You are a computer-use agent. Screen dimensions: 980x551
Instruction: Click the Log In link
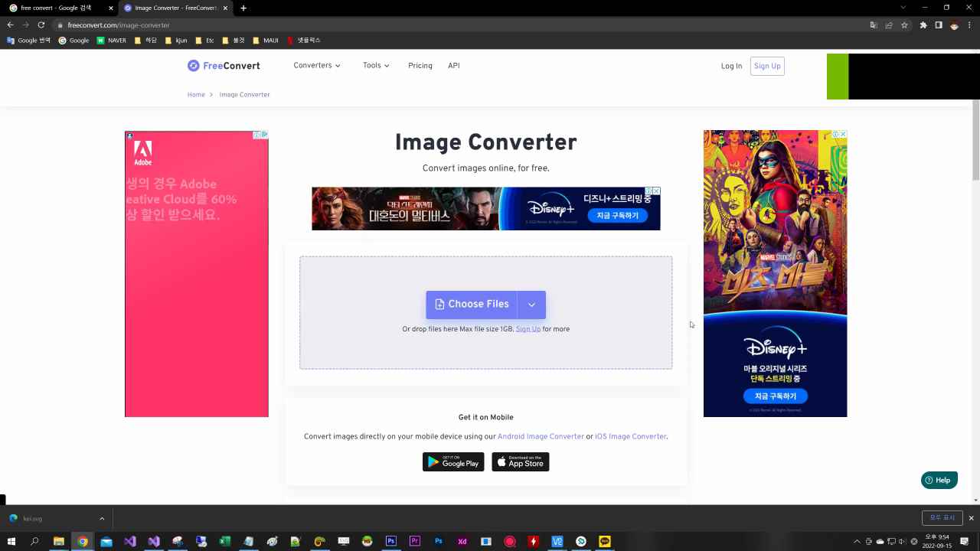click(731, 66)
